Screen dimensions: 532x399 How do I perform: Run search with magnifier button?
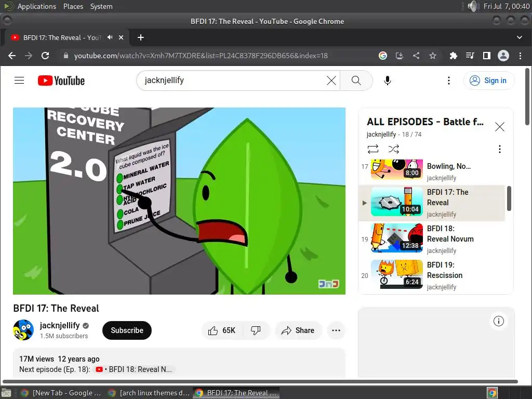(356, 81)
